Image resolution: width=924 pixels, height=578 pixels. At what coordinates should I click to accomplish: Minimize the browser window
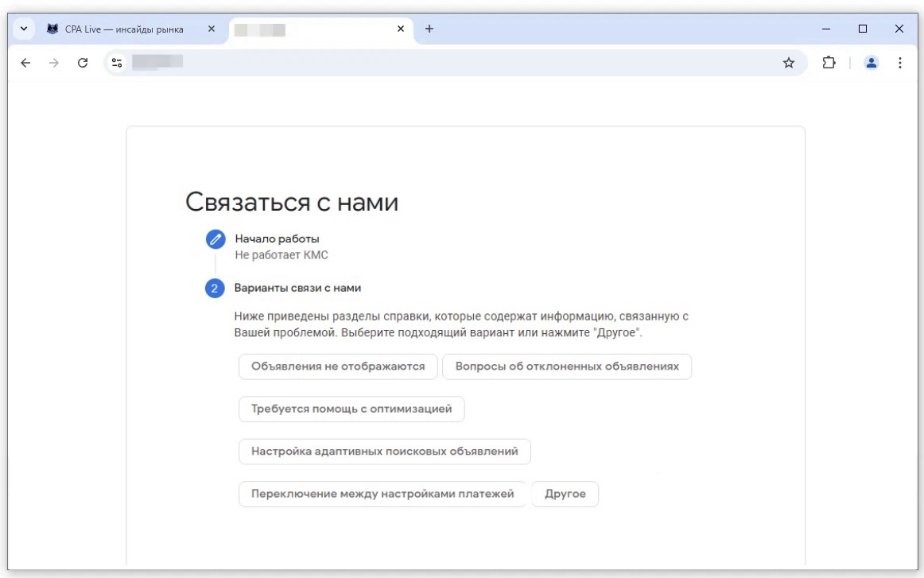826,29
